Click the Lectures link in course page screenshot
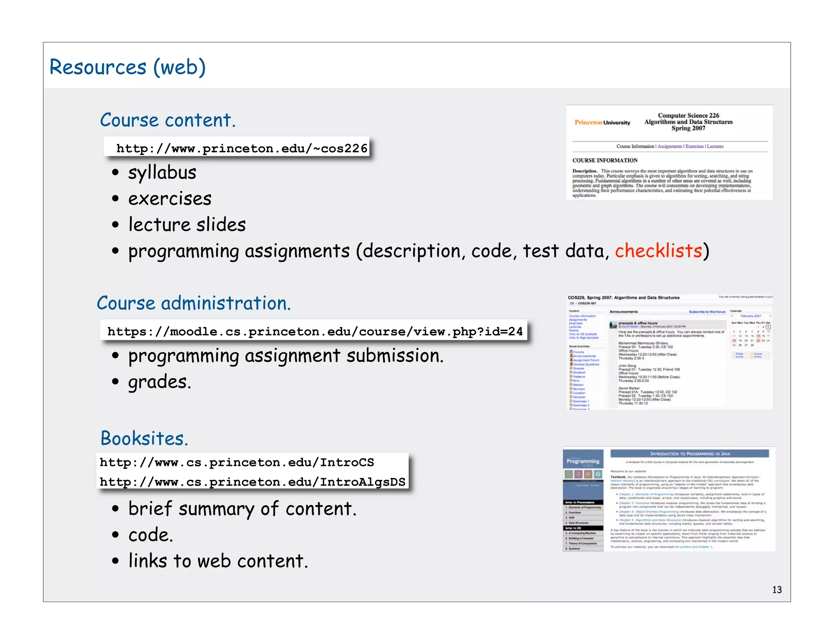Image resolution: width=834 pixels, height=644 pixels. (x=715, y=147)
